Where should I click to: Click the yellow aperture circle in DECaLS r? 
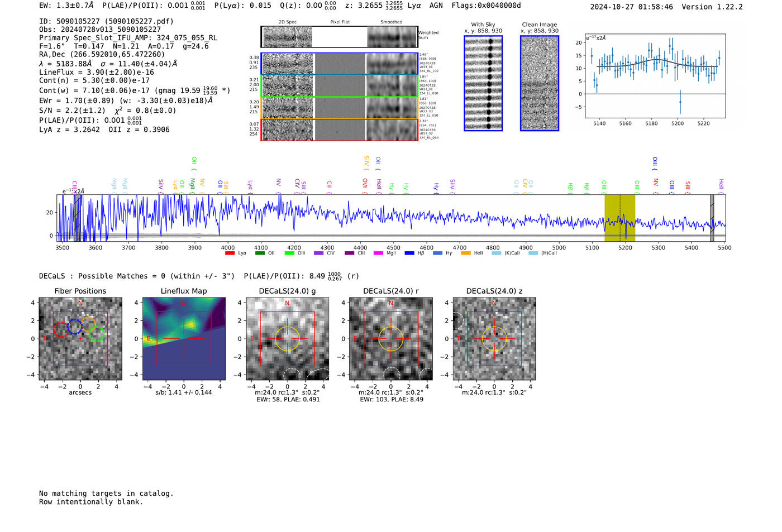click(x=391, y=339)
